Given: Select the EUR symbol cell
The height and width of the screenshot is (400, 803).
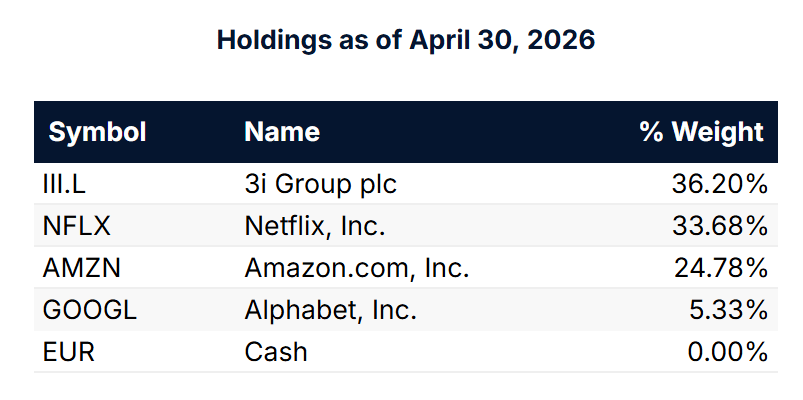Looking at the screenshot, I should (69, 352).
